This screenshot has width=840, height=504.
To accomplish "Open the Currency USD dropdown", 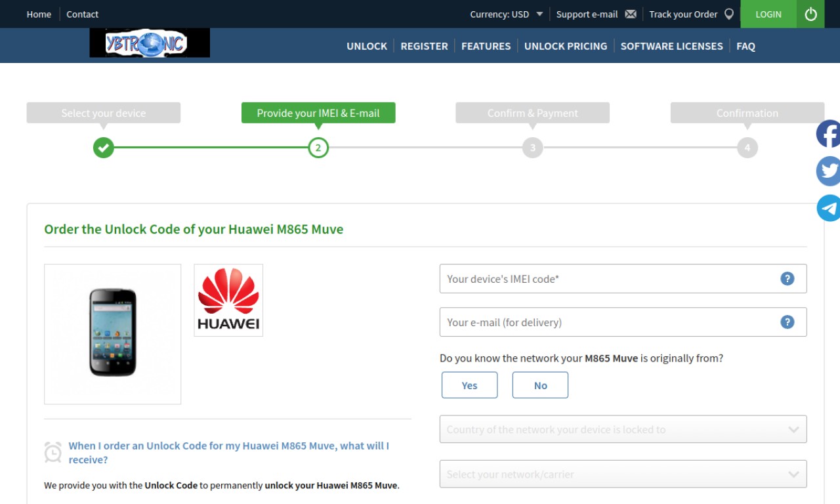I will click(506, 14).
